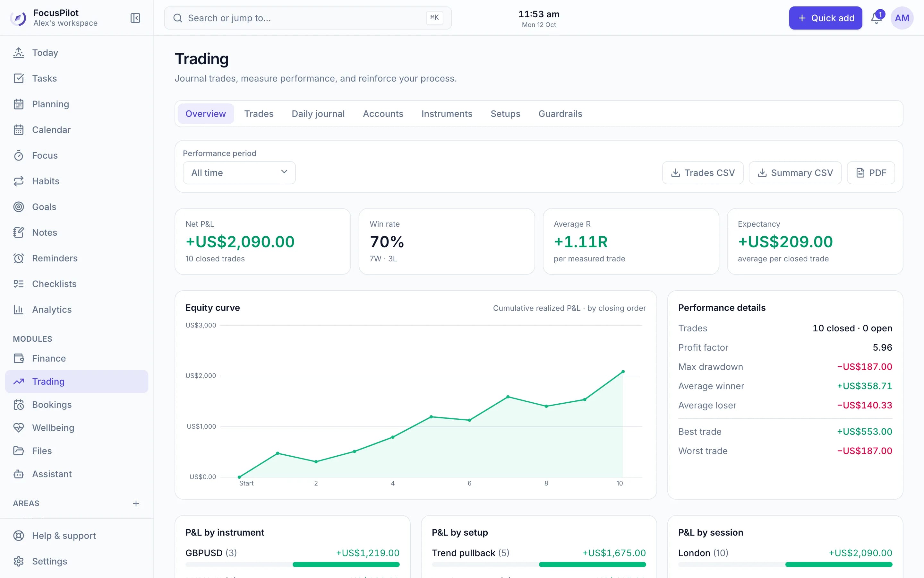The width and height of the screenshot is (924, 578).
Task: Click the Goals target icon
Action: pyautogui.click(x=18, y=207)
